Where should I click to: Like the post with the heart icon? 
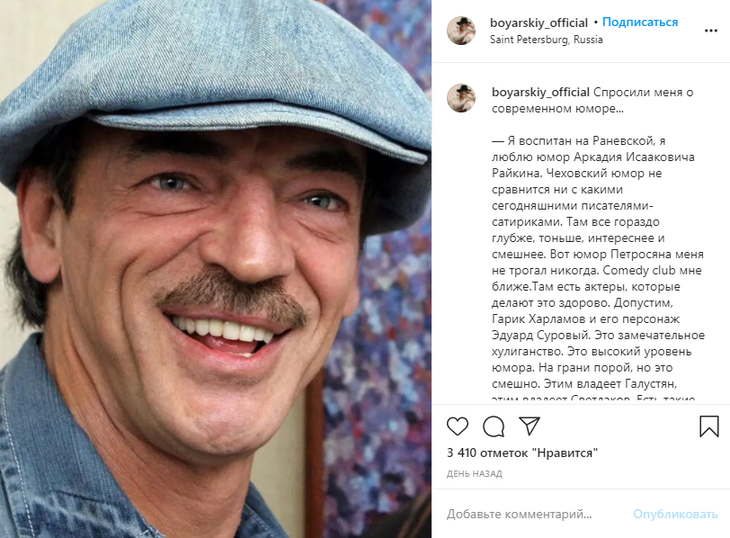pyautogui.click(x=457, y=426)
